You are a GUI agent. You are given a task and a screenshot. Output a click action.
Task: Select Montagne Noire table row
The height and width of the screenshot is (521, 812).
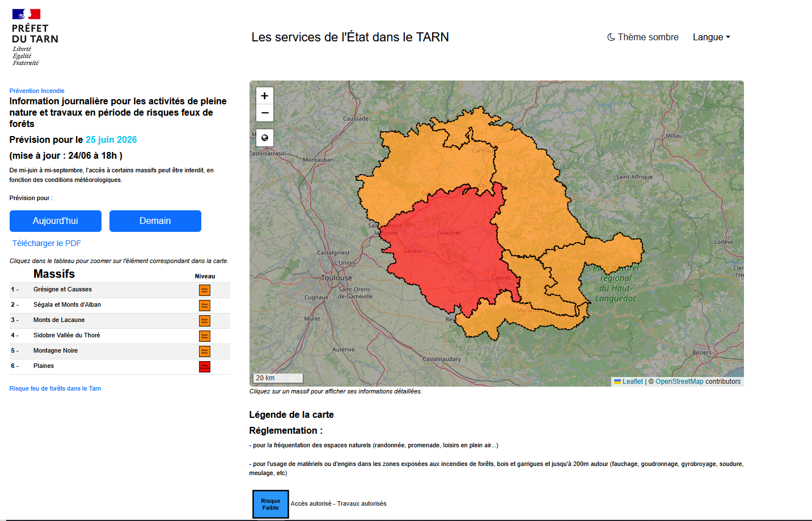click(x=120, y=351)
